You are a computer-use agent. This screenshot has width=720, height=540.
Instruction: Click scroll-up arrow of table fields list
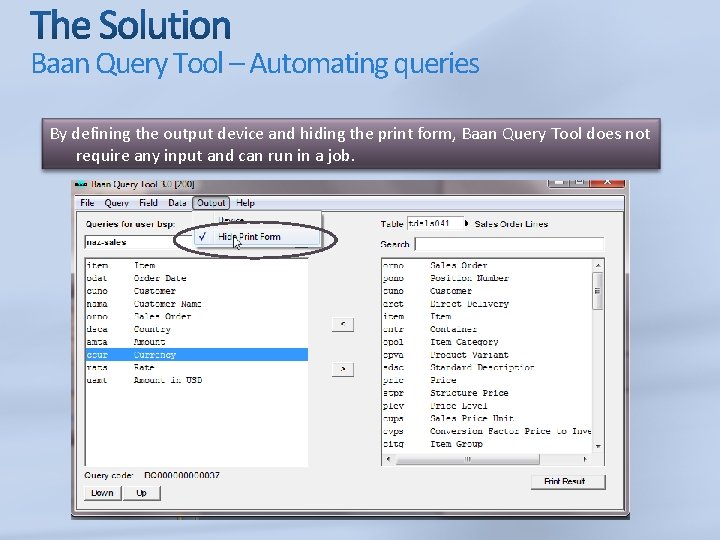tap(598, 265)
